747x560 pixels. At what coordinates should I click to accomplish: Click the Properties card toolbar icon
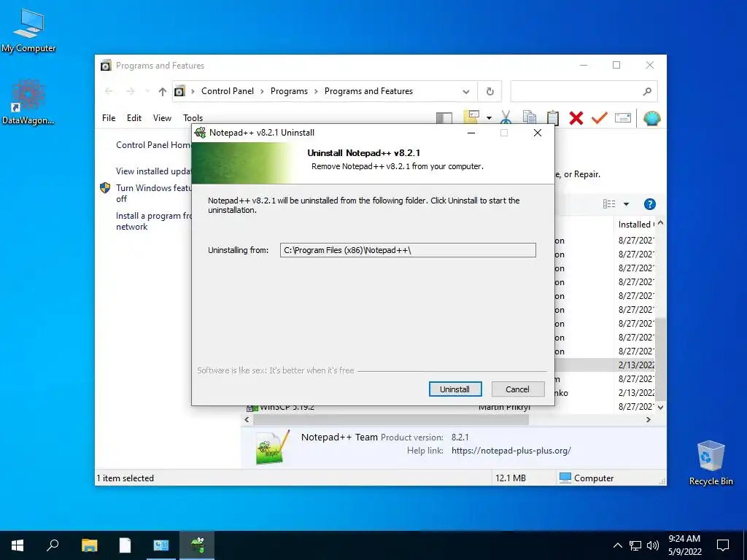tap(623, 117)
